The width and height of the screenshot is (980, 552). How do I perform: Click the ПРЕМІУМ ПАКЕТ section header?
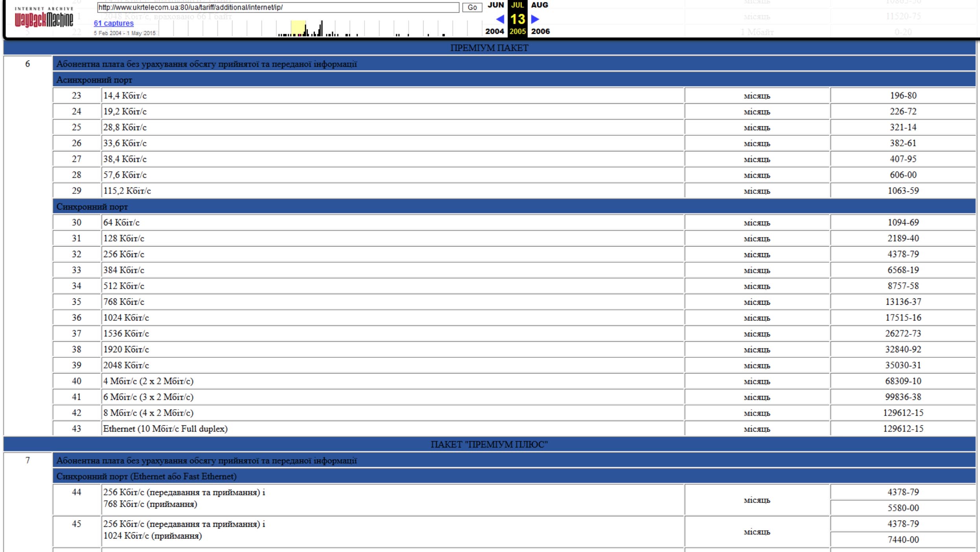489,48
